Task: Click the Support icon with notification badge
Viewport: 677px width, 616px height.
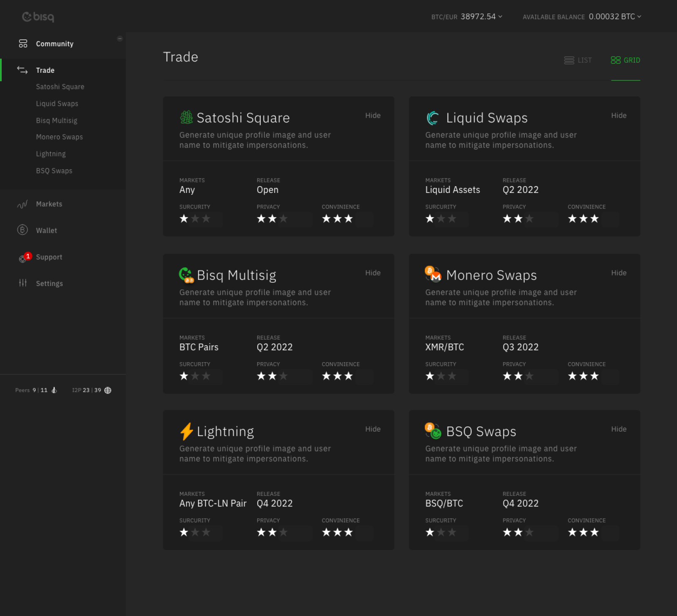Action: [x=23, y=258]
